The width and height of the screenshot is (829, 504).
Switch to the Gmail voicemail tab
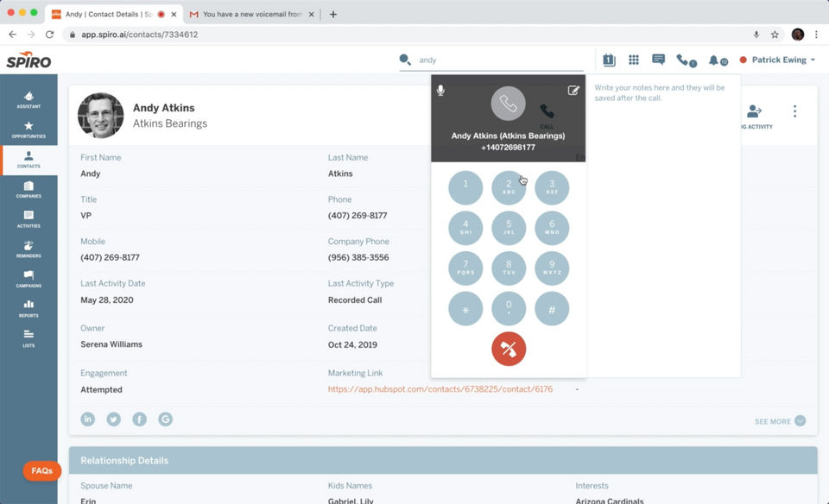[x=252, y=15]
